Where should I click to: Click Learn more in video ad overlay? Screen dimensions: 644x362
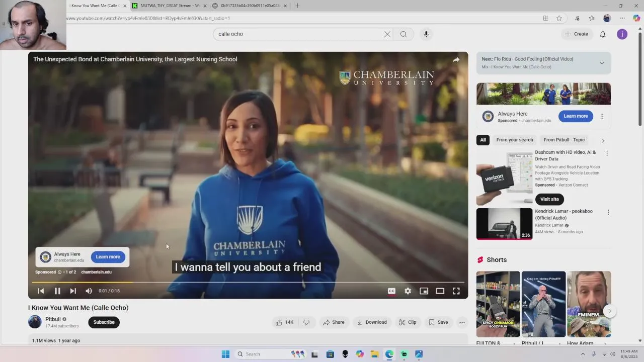pos(108,257)
